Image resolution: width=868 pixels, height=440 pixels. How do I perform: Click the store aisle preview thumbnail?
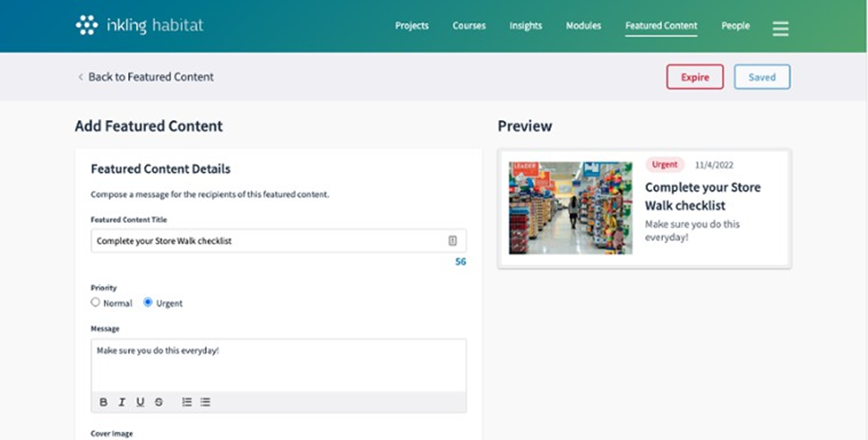[570, 208]
